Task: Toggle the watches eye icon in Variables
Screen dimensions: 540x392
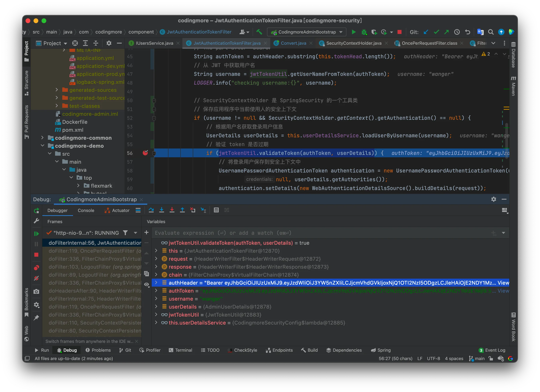Action: pos(147,284)
